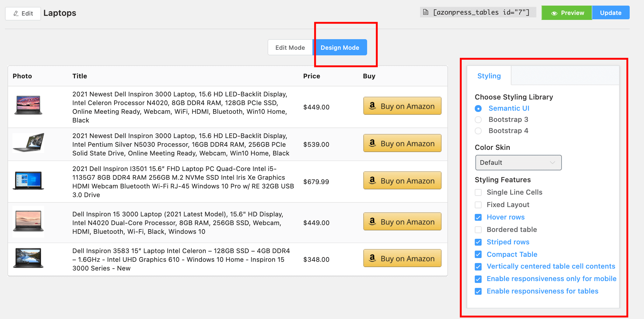This screenshot has height=319, width=644.
Task: Disable the Hover rows checkbox
Action: 478,217
